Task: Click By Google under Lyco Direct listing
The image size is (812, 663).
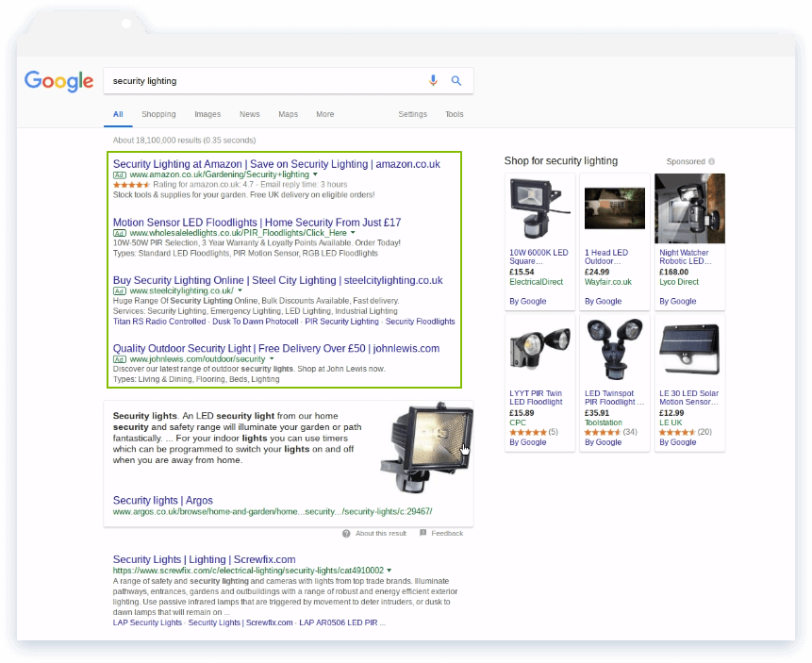Action: click(677, 302)
